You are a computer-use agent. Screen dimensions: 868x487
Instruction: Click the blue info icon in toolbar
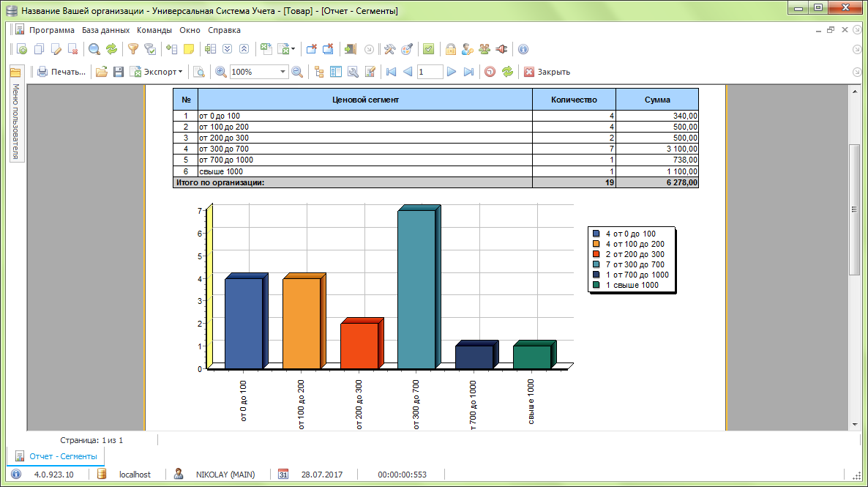[523, 49]
